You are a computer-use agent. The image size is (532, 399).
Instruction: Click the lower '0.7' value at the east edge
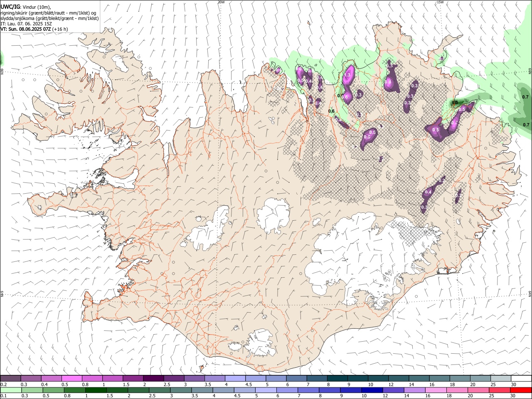point(526,125)
